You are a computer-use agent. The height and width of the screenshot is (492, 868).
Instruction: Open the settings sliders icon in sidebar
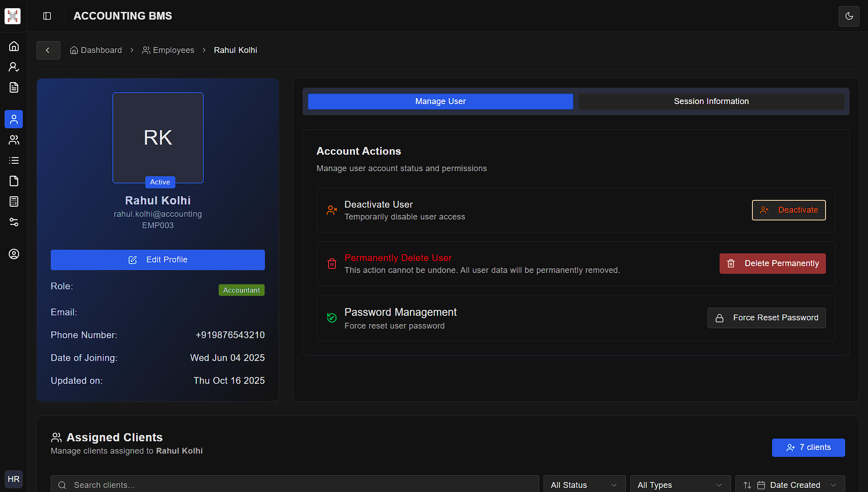pyautogui.click(x=14, y=222)
